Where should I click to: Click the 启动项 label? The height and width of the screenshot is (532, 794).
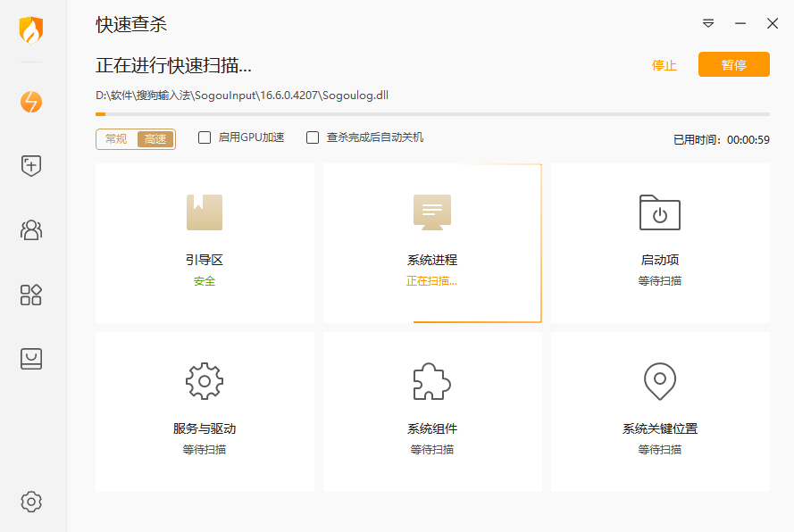[660, 260]
